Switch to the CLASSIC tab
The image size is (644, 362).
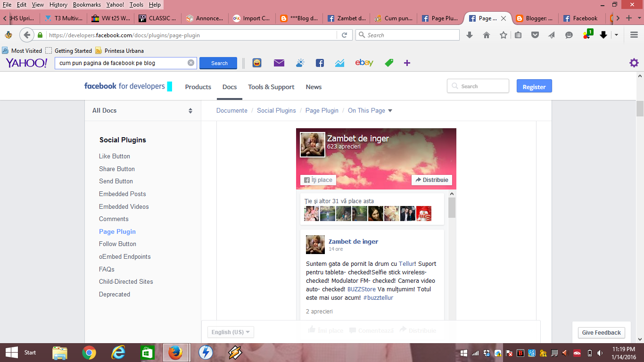point(158,18)
